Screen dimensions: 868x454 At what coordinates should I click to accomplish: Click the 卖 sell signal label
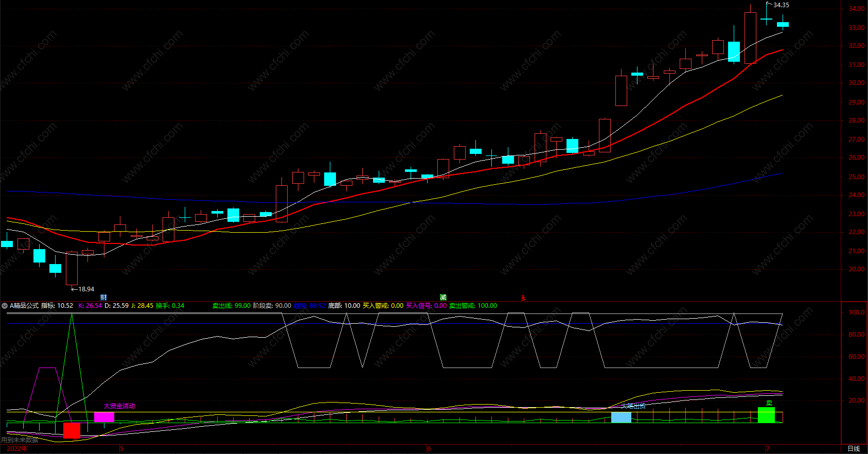(769, 403)
